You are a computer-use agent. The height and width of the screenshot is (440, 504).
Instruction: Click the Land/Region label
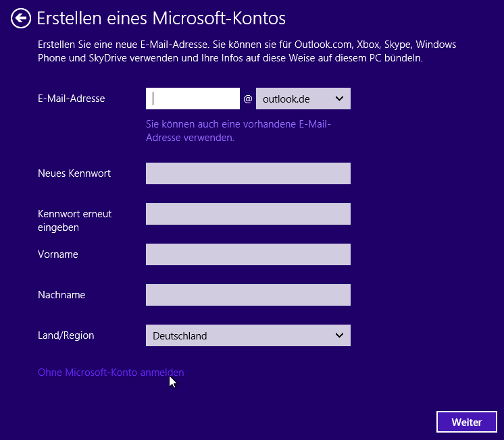[66, 335]
